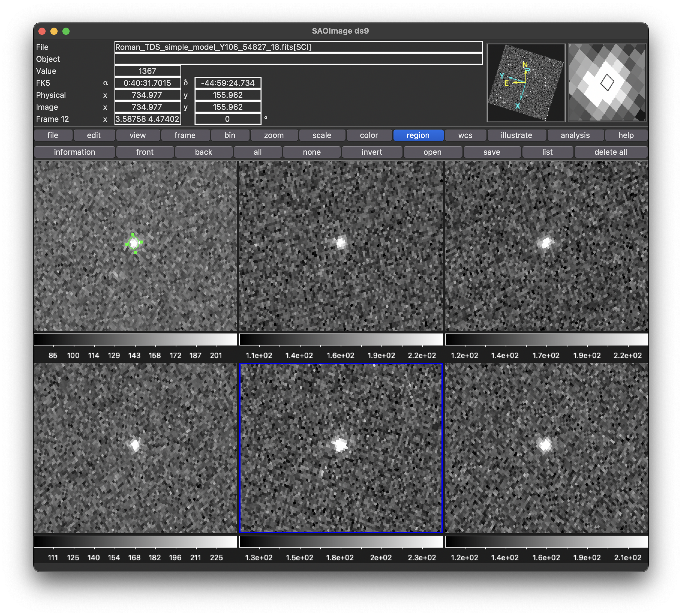Click the Frame 12 zoom value field
682x616 pixels.
148,119
